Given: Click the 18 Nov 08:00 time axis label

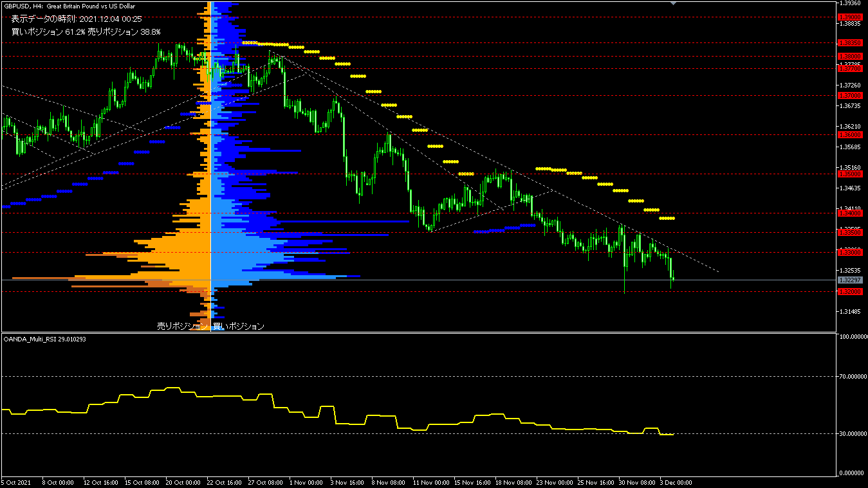Looking at the screenshot, I should tap(512, 482).
